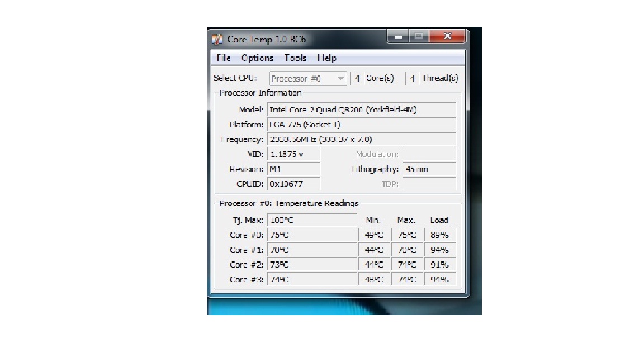This screenshot has height=362, width=644.
Task: Click the Core #0: row label
Action: (x=247, y=235)
